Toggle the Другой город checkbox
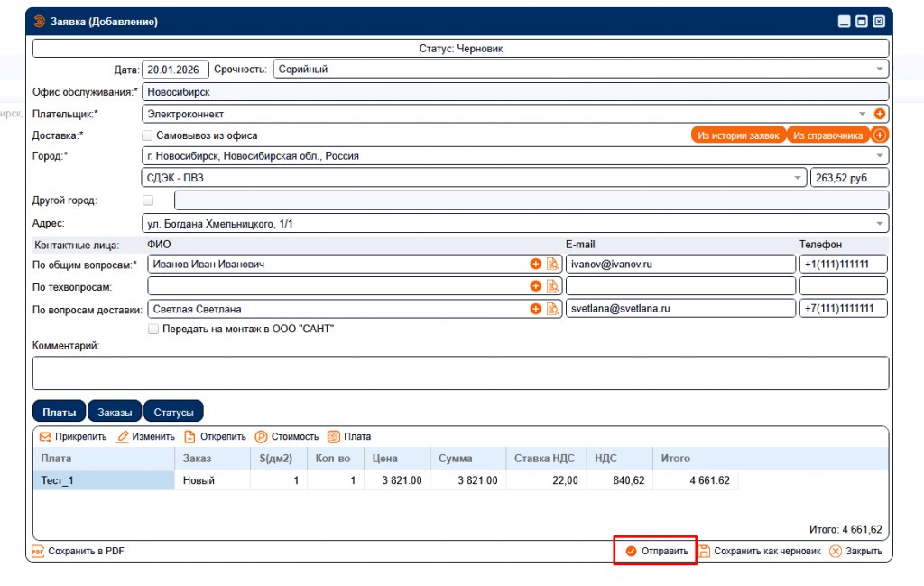Screen dimensions: 924x586 (148, 200)
